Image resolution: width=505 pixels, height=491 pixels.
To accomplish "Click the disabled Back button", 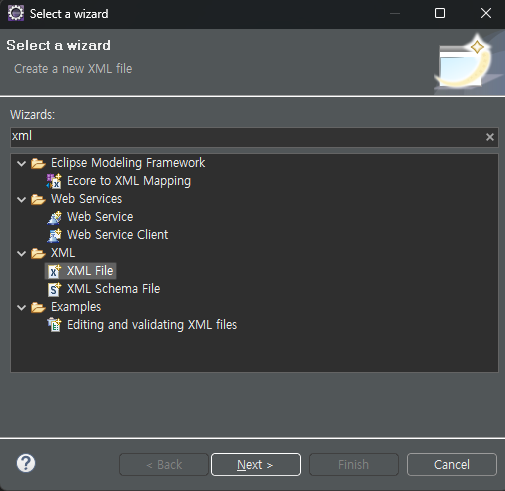I will coord(164,464).
